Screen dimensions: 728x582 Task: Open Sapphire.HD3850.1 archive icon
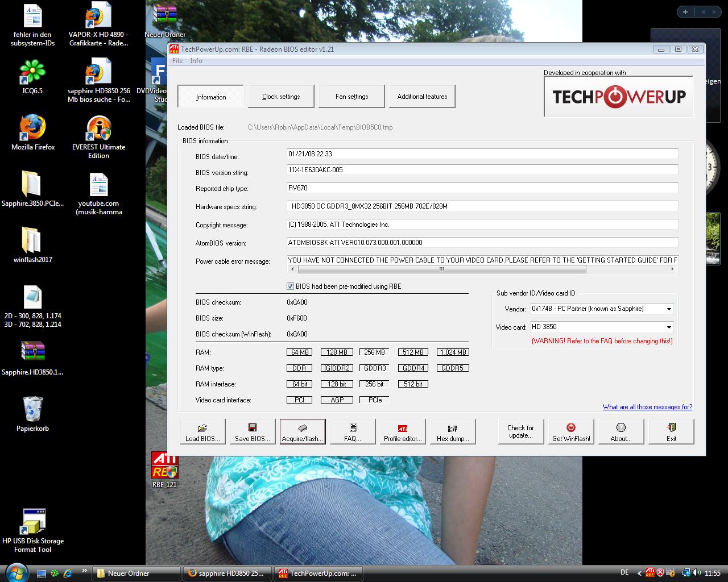[x=32, y=359]
